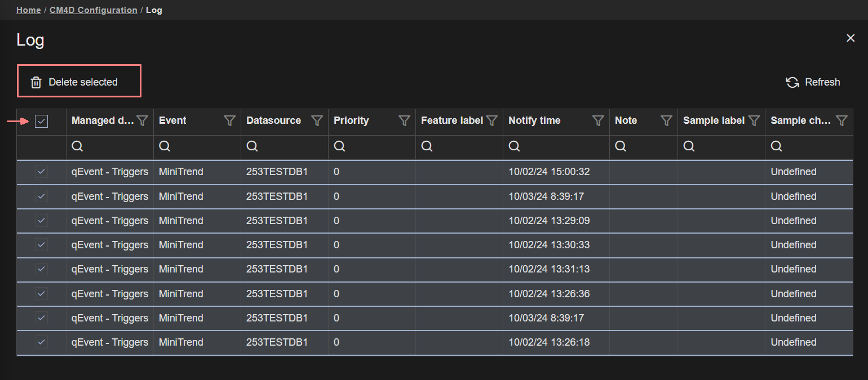Uncheck the last row with time 13:26:18
This screenshot has height=380, width=868.
coord(41,342)
